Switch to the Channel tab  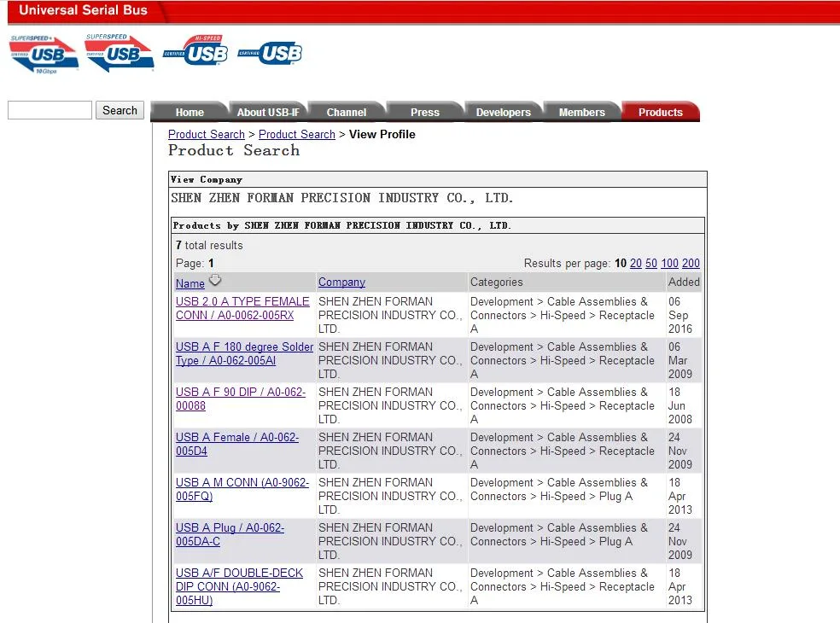pyautogui.click(x=347, y=112)
